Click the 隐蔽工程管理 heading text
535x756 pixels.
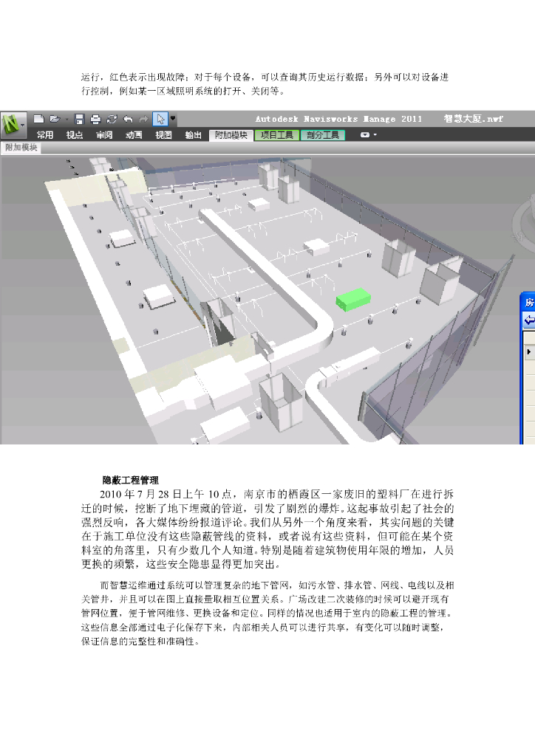point(130,480)
